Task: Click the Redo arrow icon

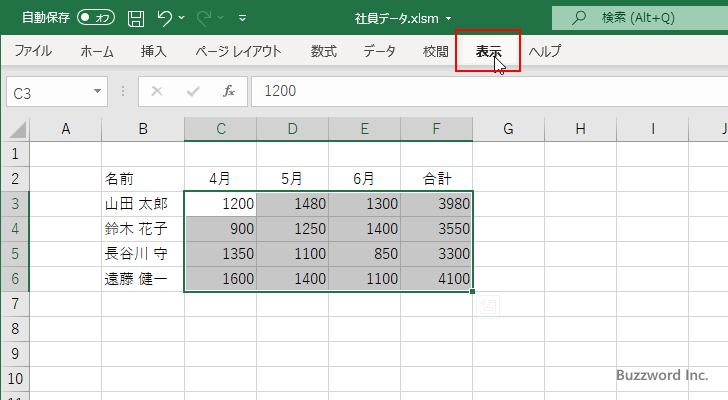Action: (204, 18)
